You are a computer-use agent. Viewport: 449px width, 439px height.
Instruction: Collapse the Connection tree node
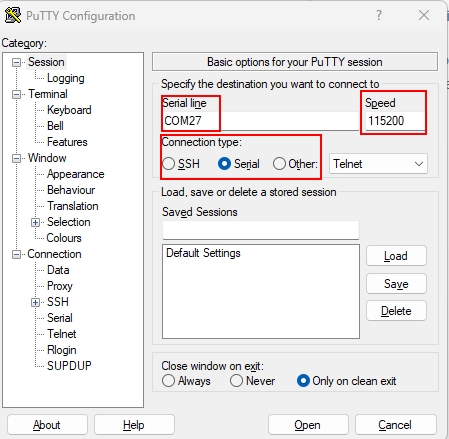point(16,254)
